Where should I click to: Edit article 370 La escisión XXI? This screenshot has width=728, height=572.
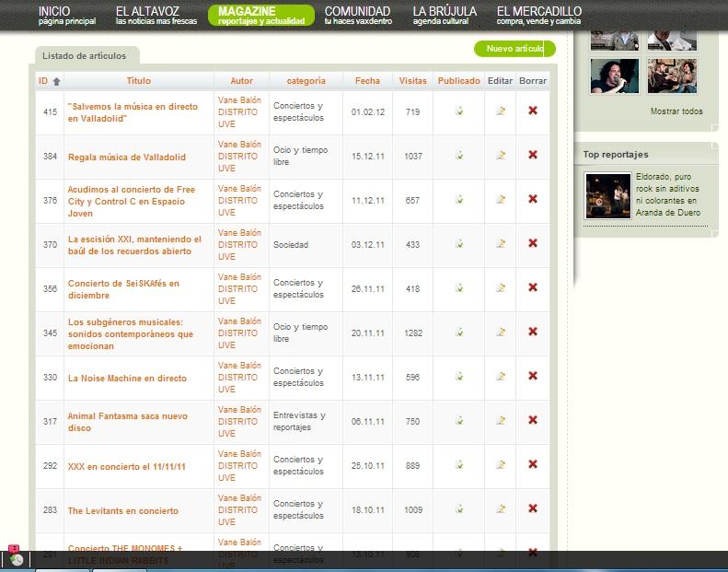click(501, 243)
